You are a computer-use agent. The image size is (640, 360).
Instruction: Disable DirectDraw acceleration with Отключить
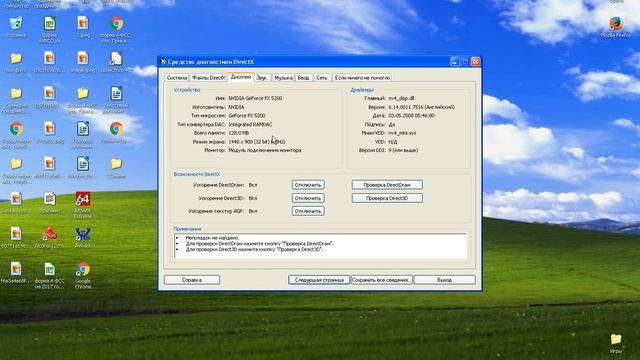308,185
